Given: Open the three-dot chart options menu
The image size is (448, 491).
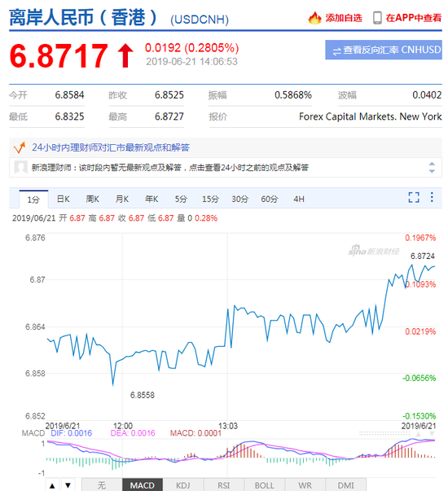Looking at the screenshot, I should click(x=432, y=197).
